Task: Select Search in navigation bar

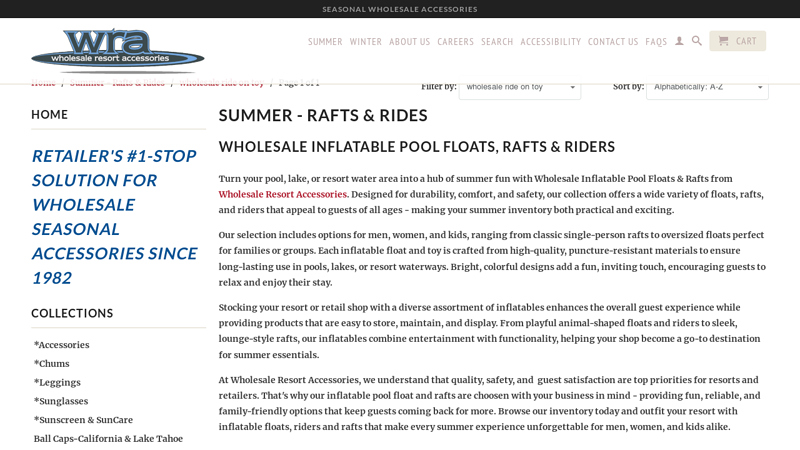Action: tap(497, 42)
